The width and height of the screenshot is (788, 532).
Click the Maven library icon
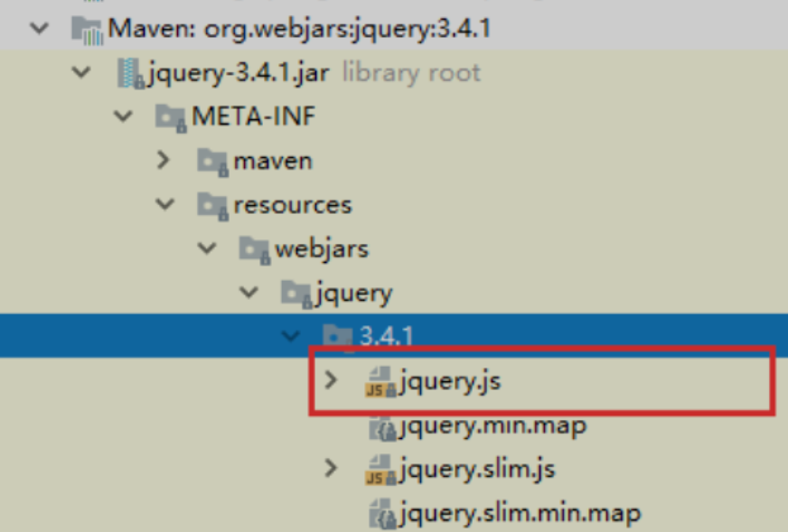pos(87,30)
